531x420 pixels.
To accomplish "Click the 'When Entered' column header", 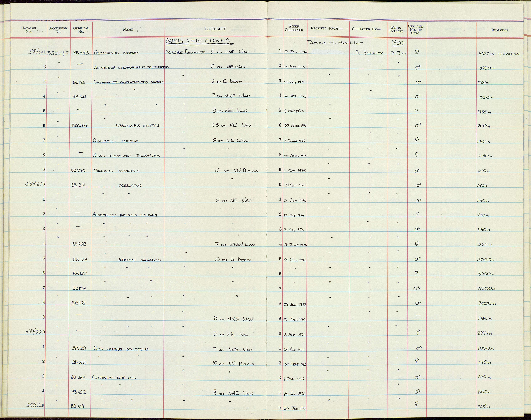I will (x=396, y=30).
